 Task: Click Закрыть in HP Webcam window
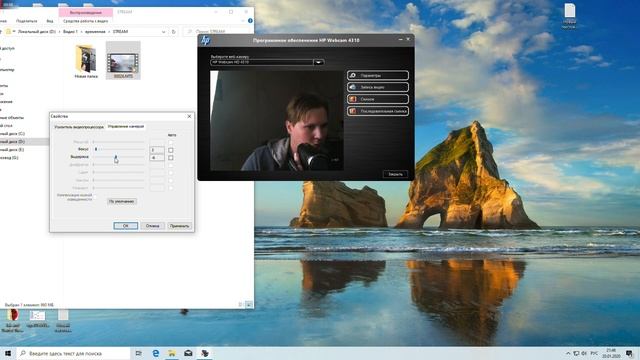(x=395, y=174)
